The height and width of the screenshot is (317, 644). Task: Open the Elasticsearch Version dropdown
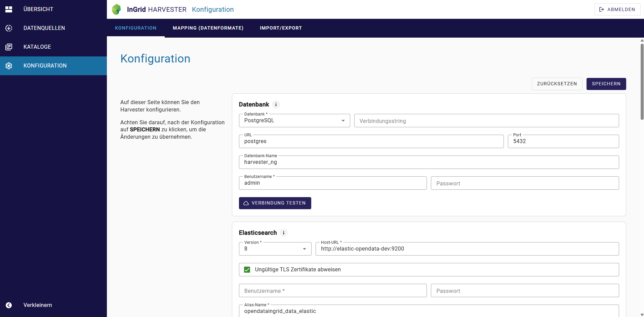(x=275, y=249)
